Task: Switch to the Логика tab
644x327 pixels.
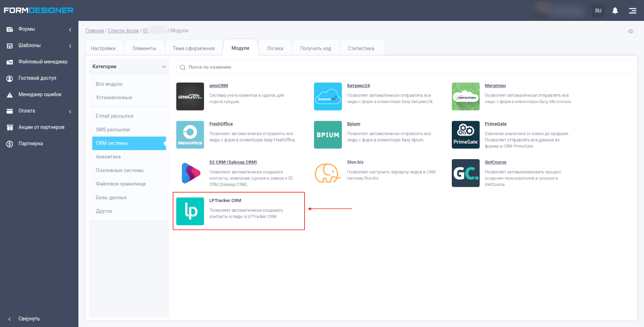Action: click(275, 48)
